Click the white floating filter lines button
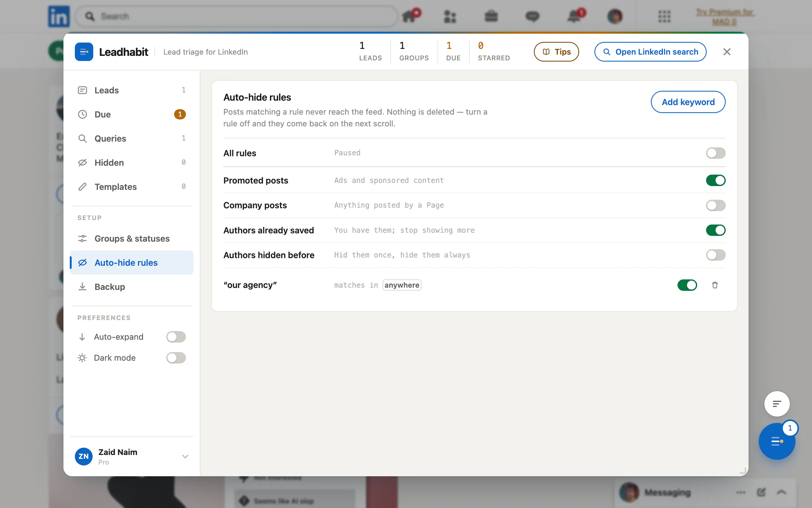The width and height of the screenshot is (812, 508). click(777, 404)
